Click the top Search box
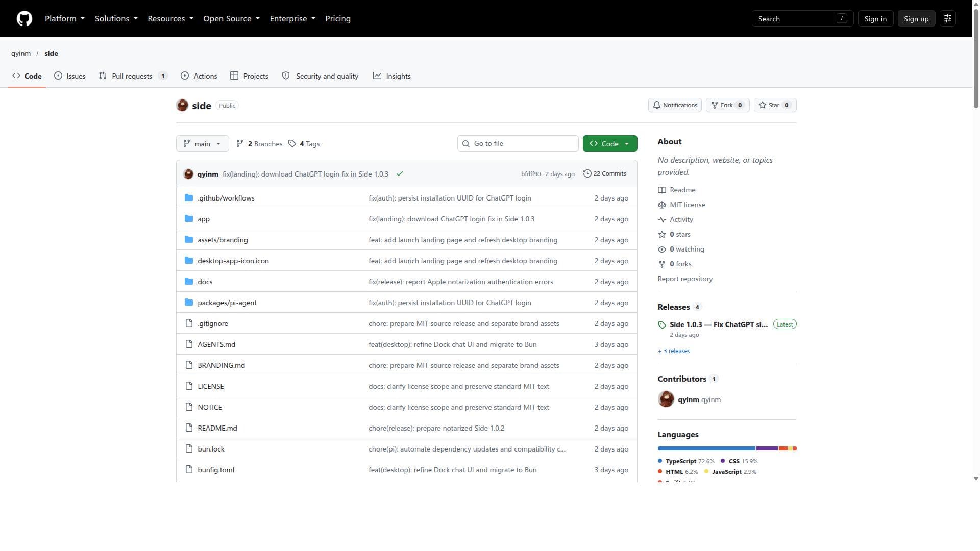 tap(802, 19)
